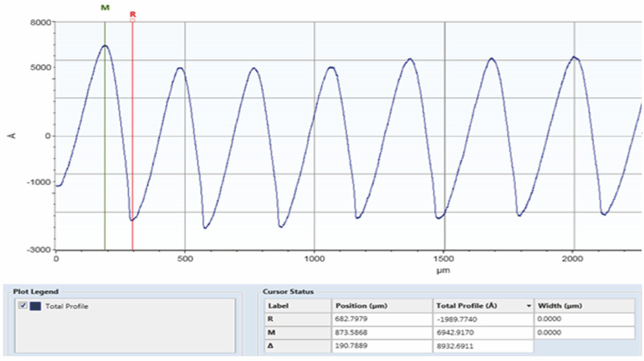Click the Width (µm) column header
This screenshot has width=644, height=361.
560,306
